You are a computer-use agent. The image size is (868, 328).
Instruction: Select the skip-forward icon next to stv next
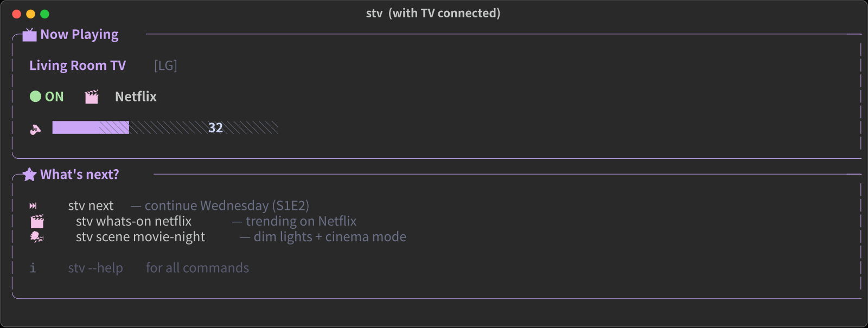(34, 205)
